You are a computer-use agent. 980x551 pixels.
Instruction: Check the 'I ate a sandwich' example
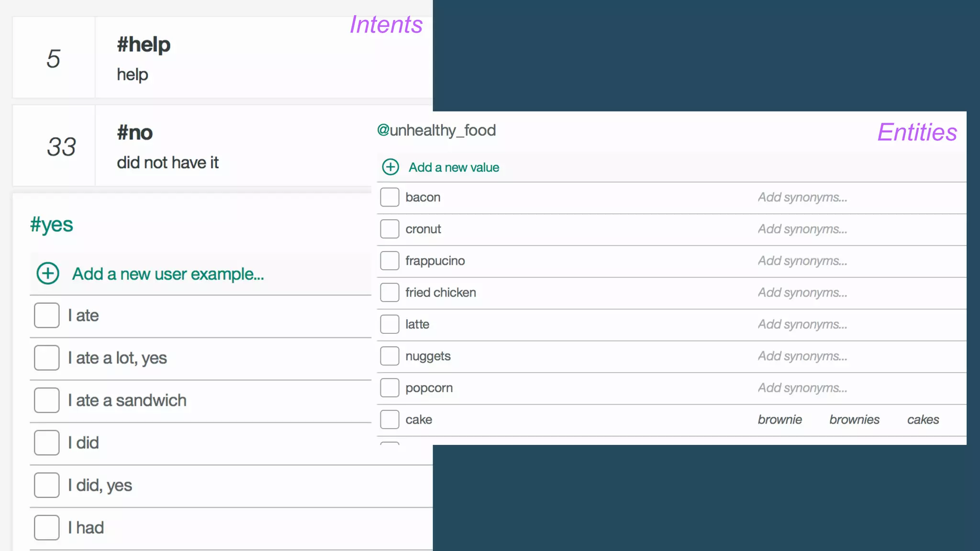46,400
